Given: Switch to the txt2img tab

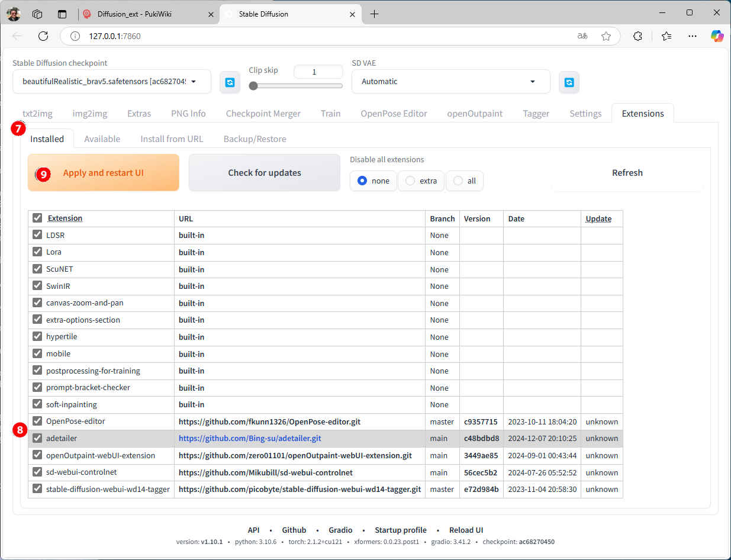Looking at the screenshot, I should tap(37, 114).
